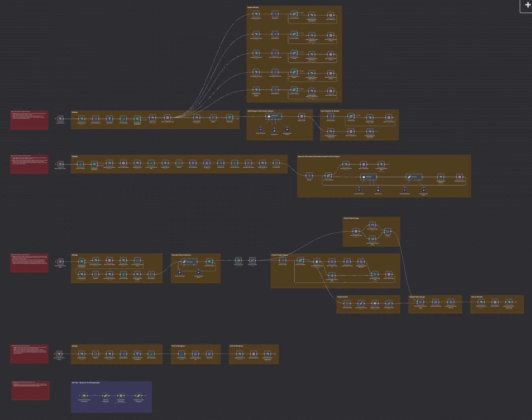Select the Initial Research agent node

pyautogui.click(x=274, y=116)
